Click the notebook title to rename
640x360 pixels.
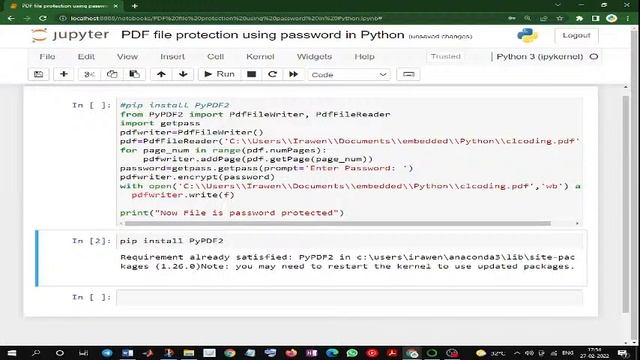click(x=262, y=35)
